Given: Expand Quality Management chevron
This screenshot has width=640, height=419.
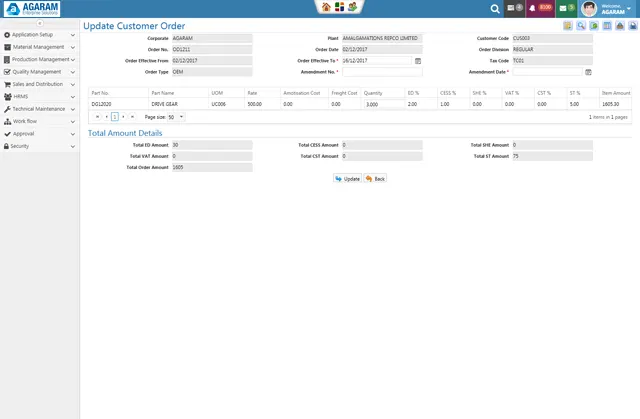Looking at the screenshot, I should pyautogui.click(x=73, y=72).
